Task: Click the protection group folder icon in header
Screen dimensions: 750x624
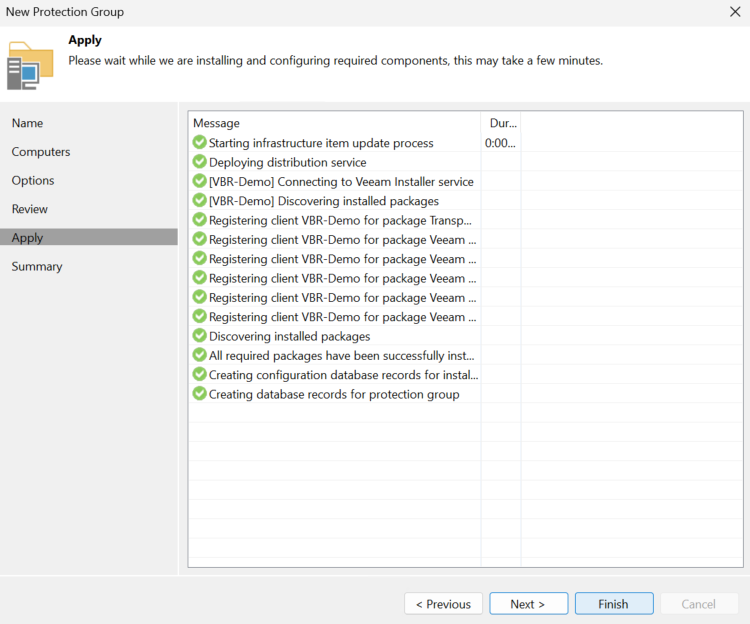Action: (30, 66)
